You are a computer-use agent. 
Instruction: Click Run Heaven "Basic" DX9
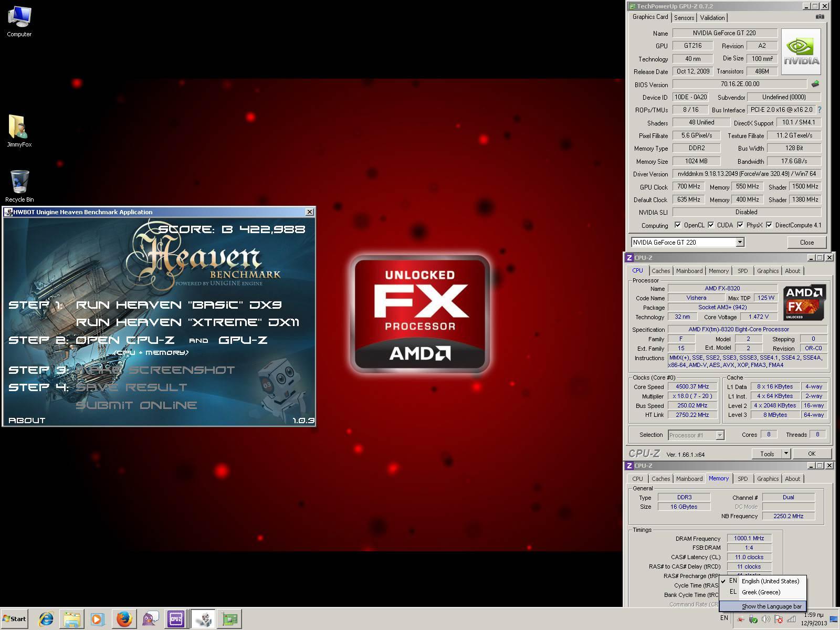click(x=179, y=304)
